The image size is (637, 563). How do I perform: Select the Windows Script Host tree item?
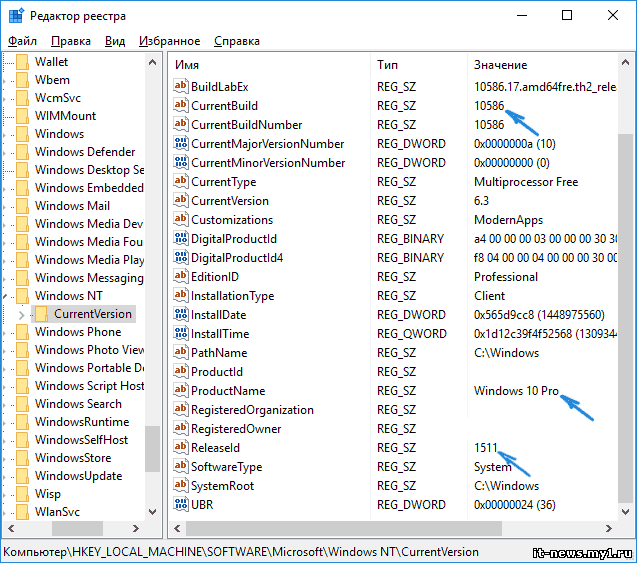(x=89, y=385)
